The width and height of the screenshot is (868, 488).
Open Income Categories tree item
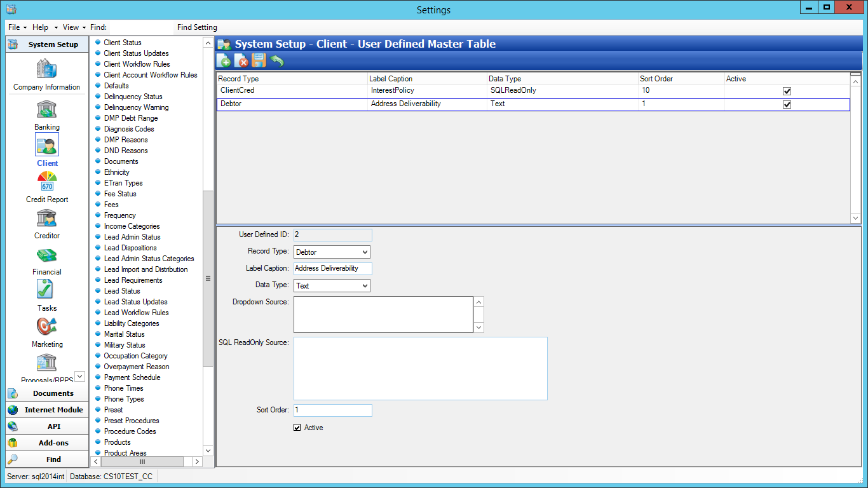tap(132, 226)
